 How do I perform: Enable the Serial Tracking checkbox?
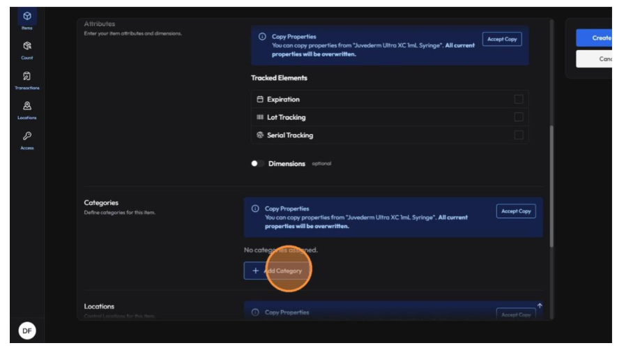pyautogui.click(x=518, y=135)
